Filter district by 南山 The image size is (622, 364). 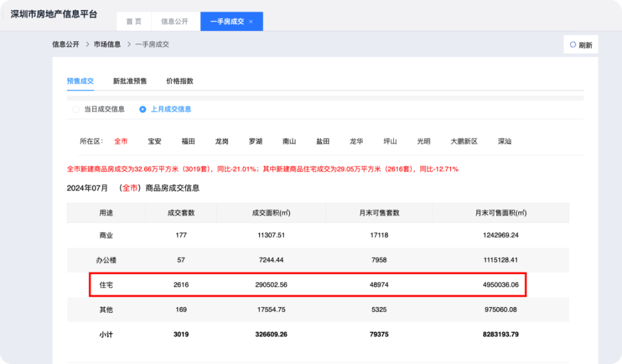(x=289, y=141)
